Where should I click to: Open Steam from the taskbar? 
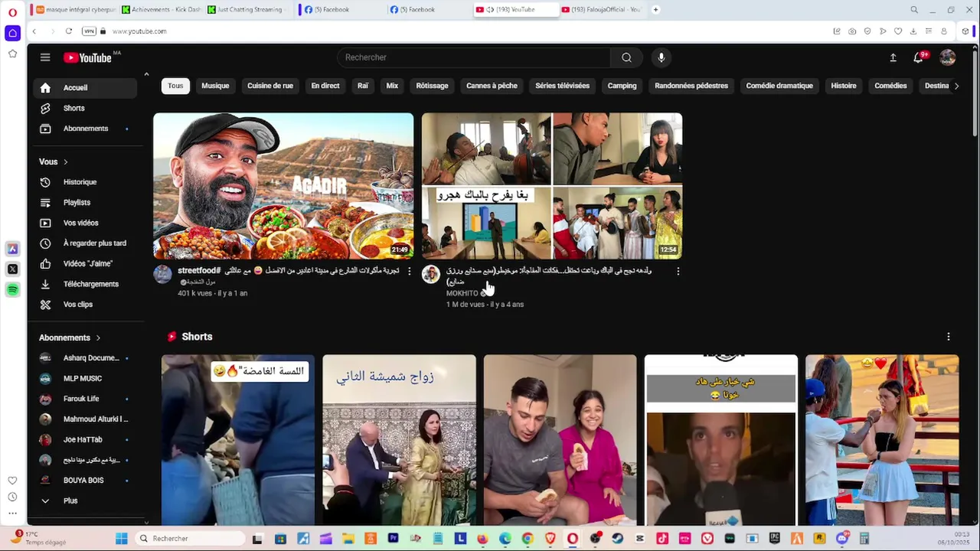pyautogui.click(x=617, y=539)
